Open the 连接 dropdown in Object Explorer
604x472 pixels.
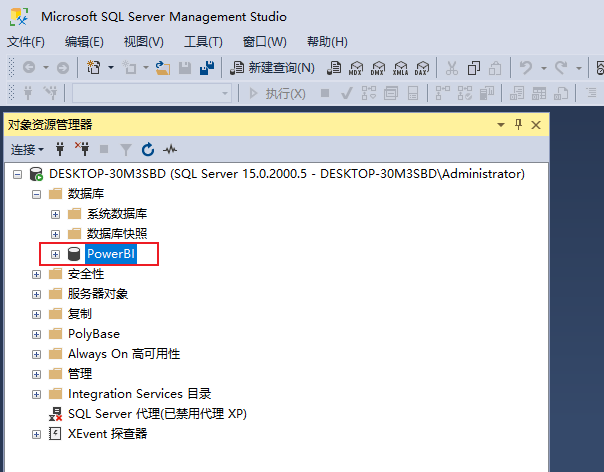[x=27, y=149]
